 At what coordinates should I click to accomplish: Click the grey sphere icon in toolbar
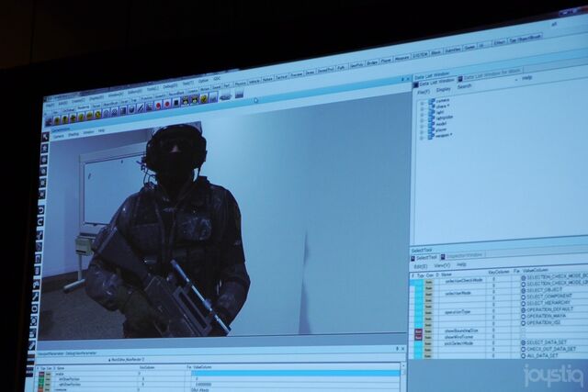(131, 108)
